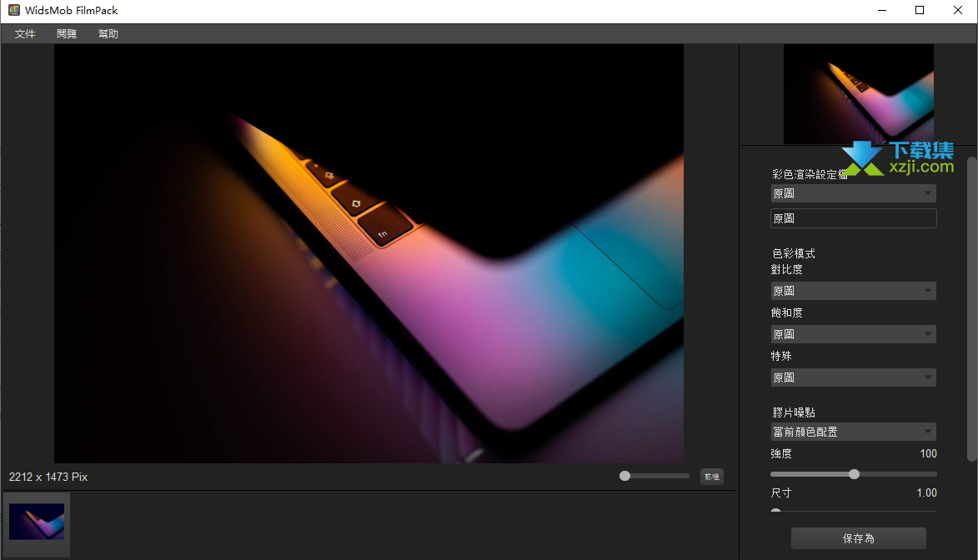Click the 色彩模式 section label

794,253
